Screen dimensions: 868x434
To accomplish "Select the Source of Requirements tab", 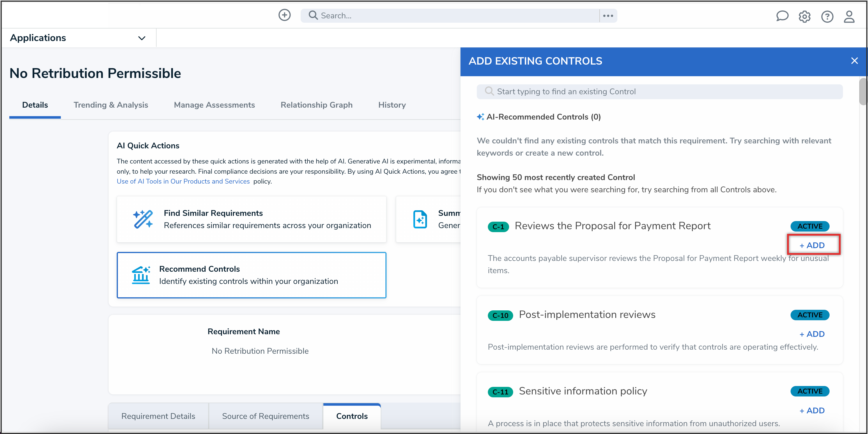I will (265, 416).
